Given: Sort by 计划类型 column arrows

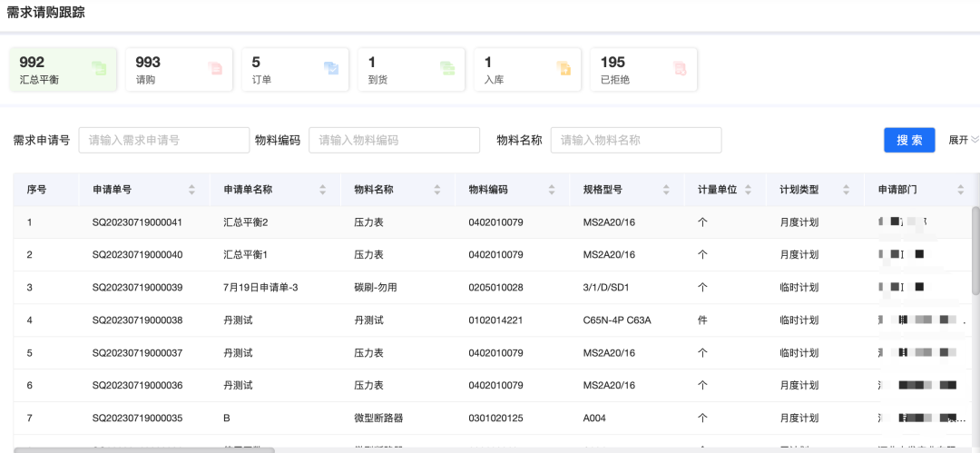Looking at the screenshot, I should (847, 190).
